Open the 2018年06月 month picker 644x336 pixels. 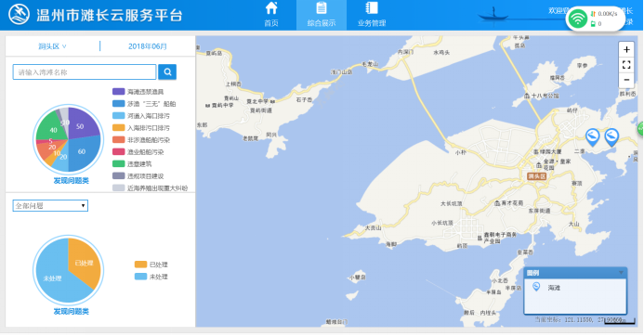click(x=148, y=46)
